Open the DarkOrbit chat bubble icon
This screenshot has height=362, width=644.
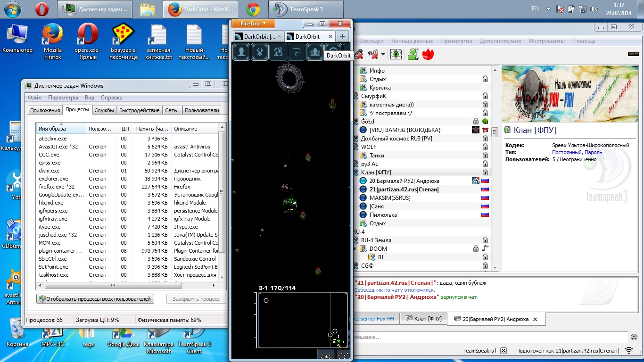[297, 51]
